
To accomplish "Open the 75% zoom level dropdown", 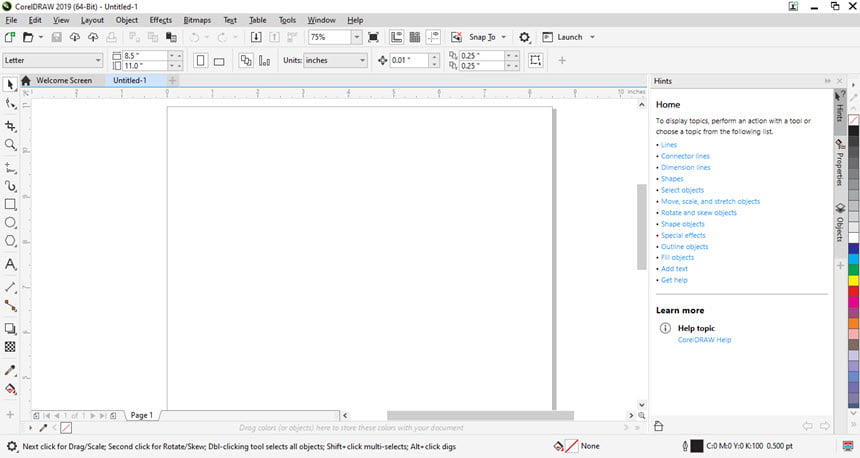I will [x=357, y=37].
